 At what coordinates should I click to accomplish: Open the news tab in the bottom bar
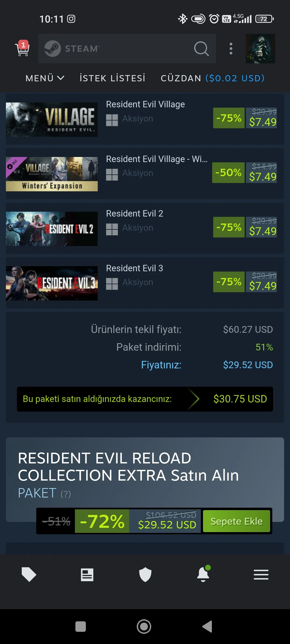point(87,575)
